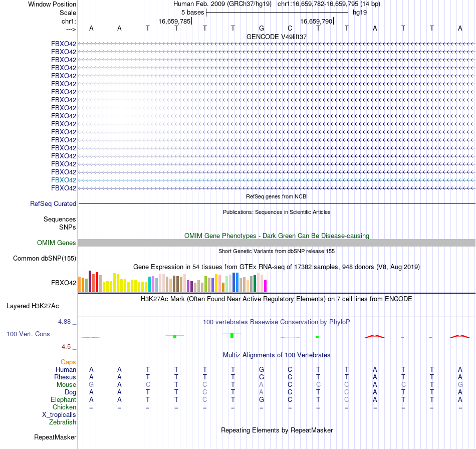The image size is (476, 449).
Task: Select the Rhesus alignment row label
Action: (x=65, y=377)
